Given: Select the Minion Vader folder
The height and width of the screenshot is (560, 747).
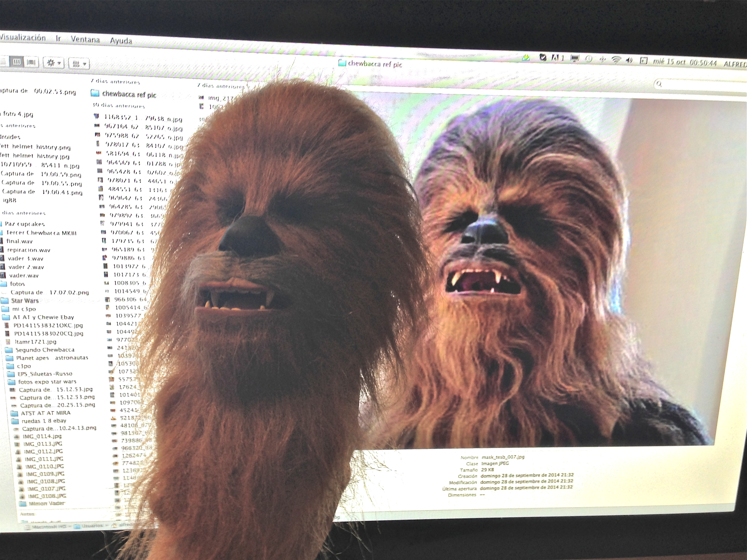Looking at the screenshot, I should point(42,503).
